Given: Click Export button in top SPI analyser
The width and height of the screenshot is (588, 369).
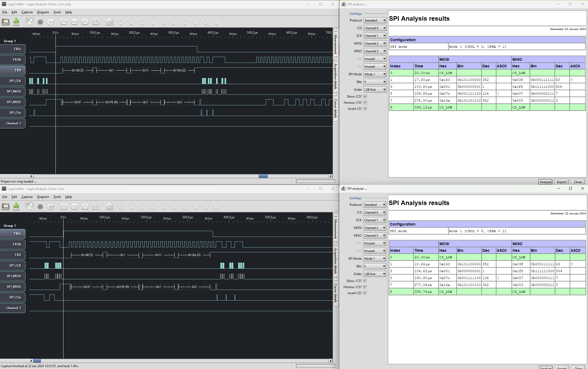Looking at the screenshot, I should 561,182.
